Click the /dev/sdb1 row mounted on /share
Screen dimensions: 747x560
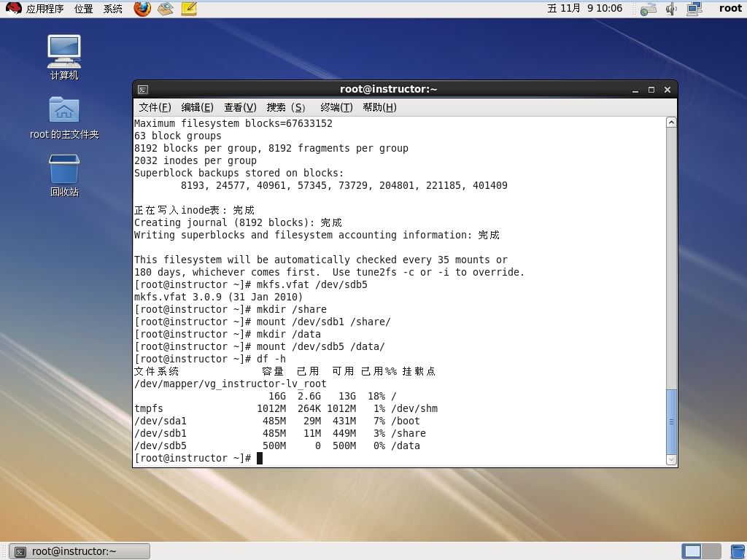pos(280,433)
